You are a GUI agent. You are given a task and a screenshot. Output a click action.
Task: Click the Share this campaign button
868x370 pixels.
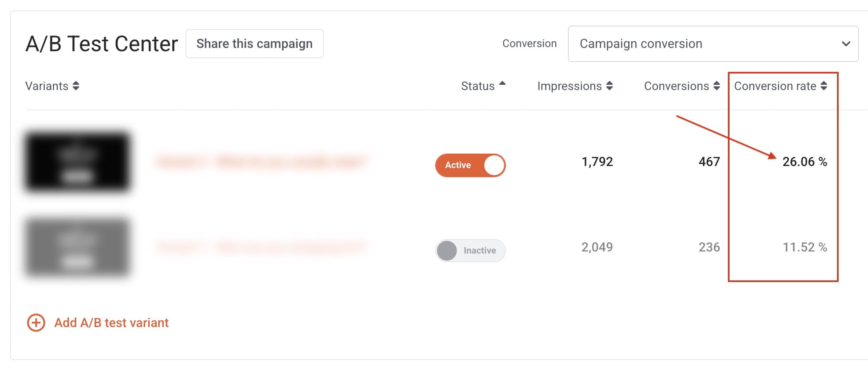[x=254, y=44]
